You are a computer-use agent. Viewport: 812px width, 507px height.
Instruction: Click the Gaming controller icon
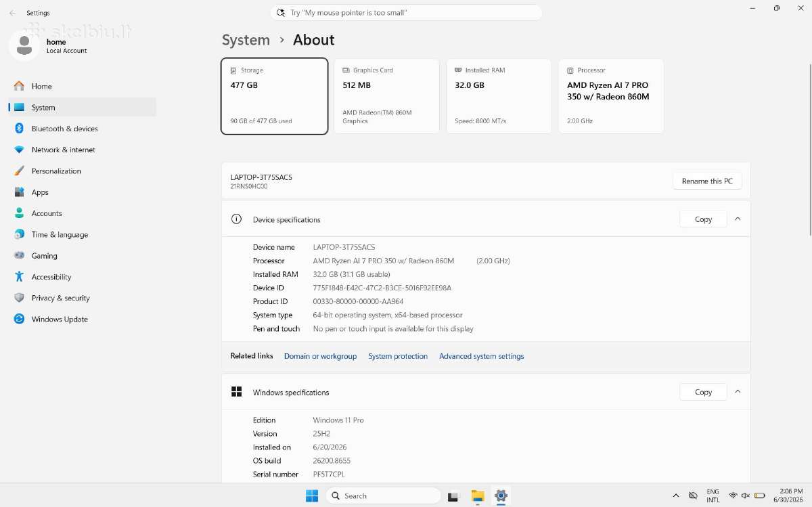coord(19,255)
